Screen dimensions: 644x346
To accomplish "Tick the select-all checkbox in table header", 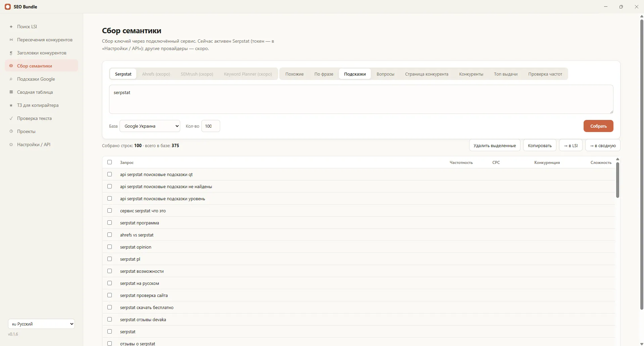I will (109, 162).
